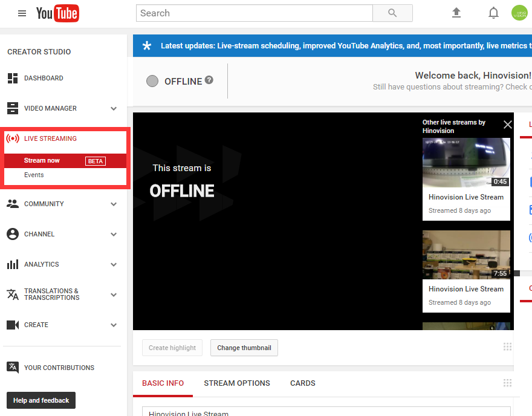
Task: Click the Welcome back, Hinovision! heading
Action: (x=473, y=76)
